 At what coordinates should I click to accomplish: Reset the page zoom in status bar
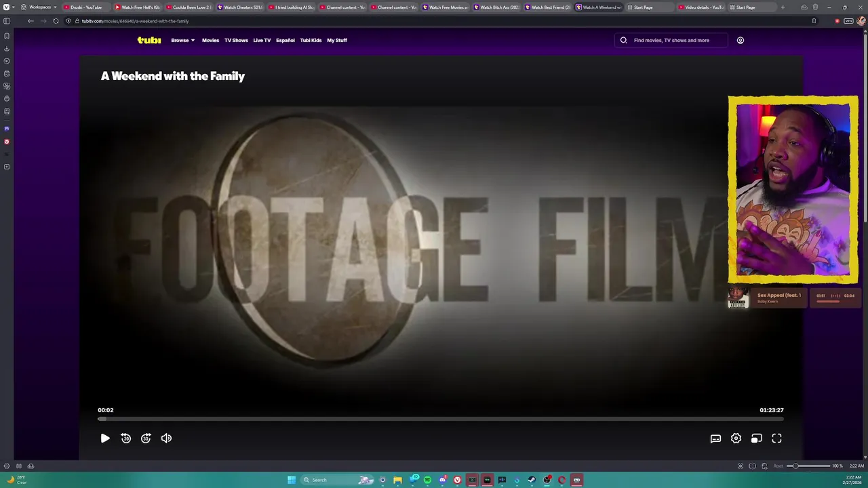778,466
